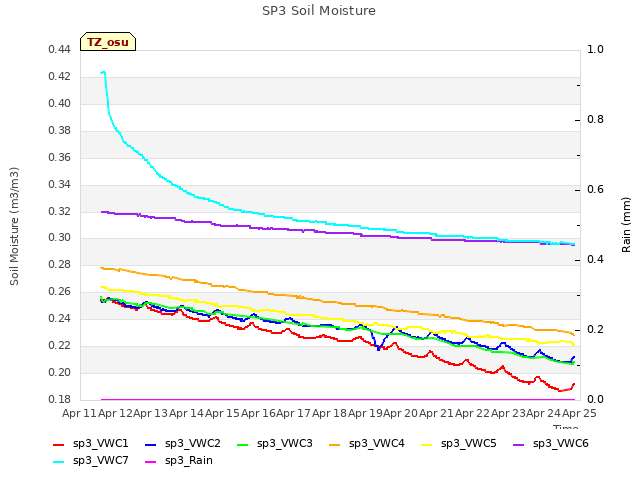Click the 0.38 soil moisture axis value
Viewport: 640px width, 480px height.
(x=60, y=131)
